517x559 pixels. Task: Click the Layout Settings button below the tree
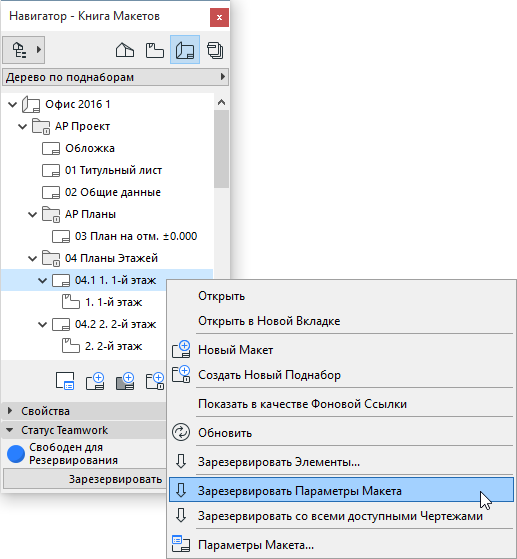click(x=65, y=381)
